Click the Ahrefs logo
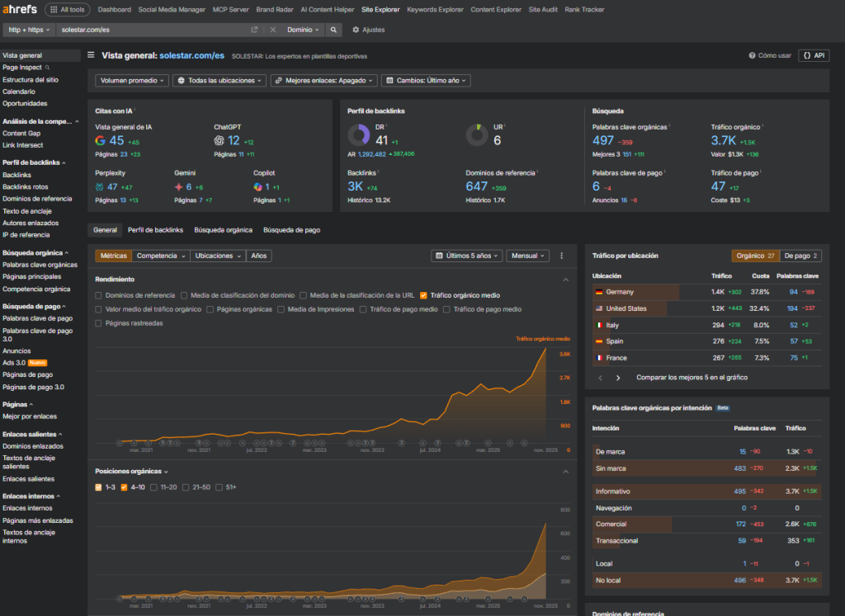845x616 pixels. pyautogui.click(x=21, y=10)
